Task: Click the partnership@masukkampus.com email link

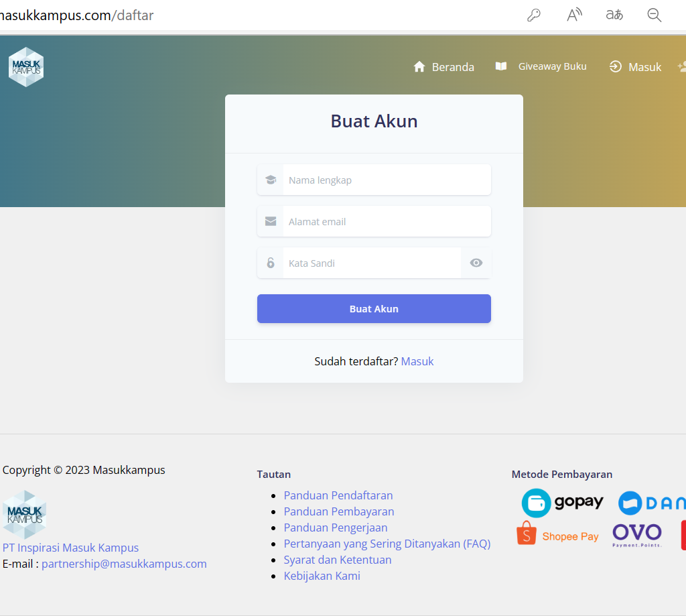Action: pyautogui.click(x=124, y=564)
